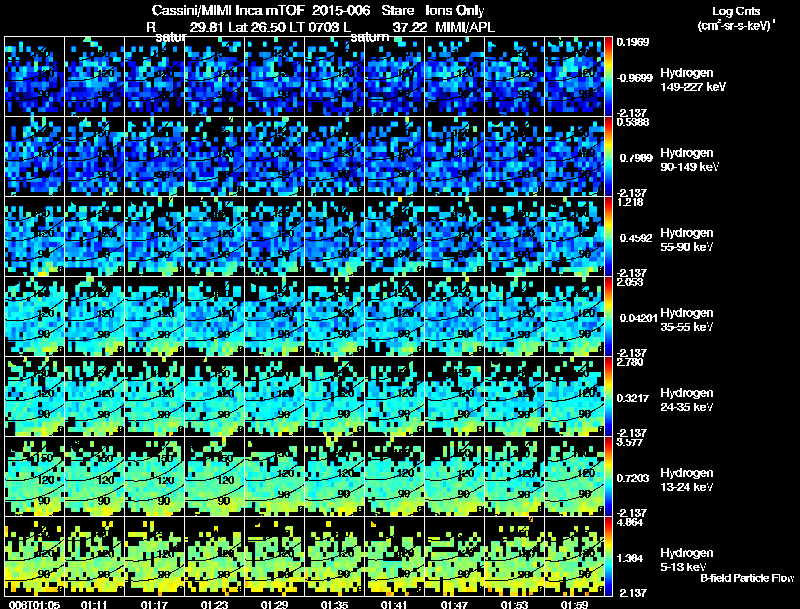Viewport: 800px width, 609px height.
Task: Click the color bar beside Hydrogen 55-90 keV row
Action: pyautogui.click(x=608, y=236)
